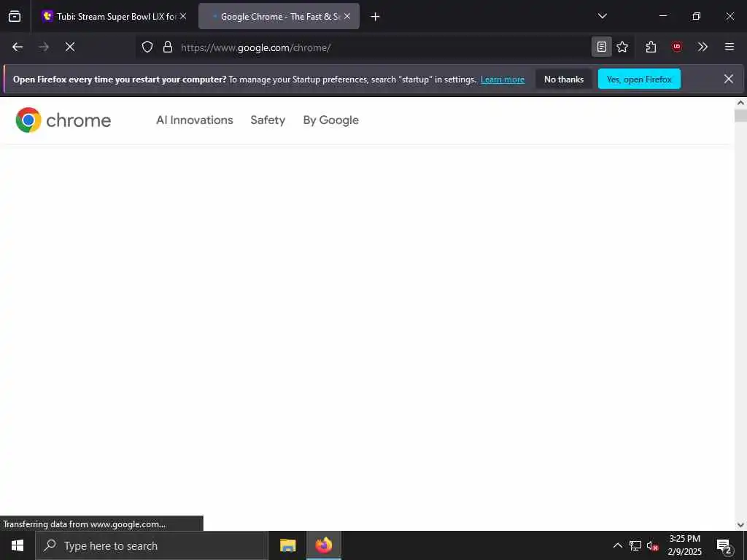
Task: List all tabs dropdown arrow
Action: pyautogui.click(x=602, y=16)
